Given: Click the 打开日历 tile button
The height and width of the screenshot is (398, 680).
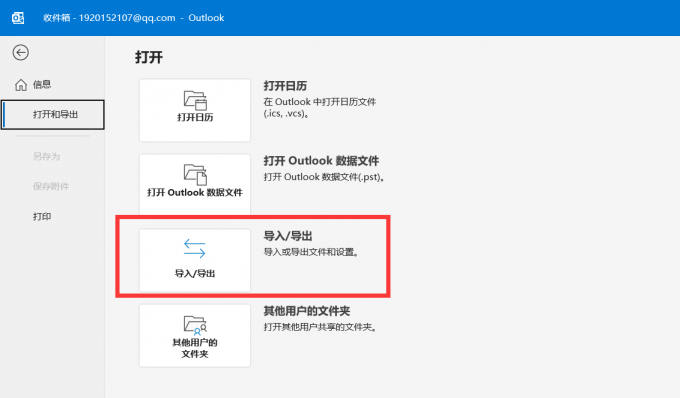Looking at the screenshot, I should (195, 110).
